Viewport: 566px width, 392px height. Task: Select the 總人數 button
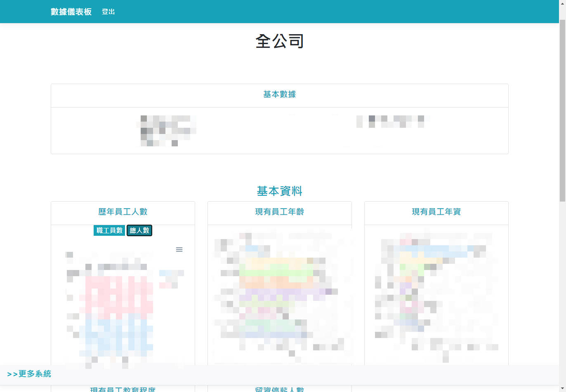(139, 230)
